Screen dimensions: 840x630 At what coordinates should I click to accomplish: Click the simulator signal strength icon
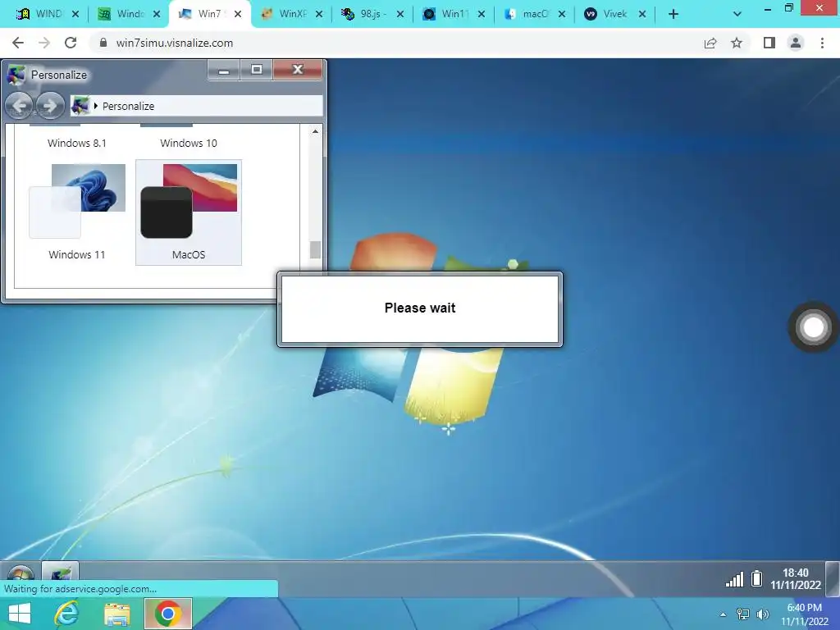tap(734, 579)
